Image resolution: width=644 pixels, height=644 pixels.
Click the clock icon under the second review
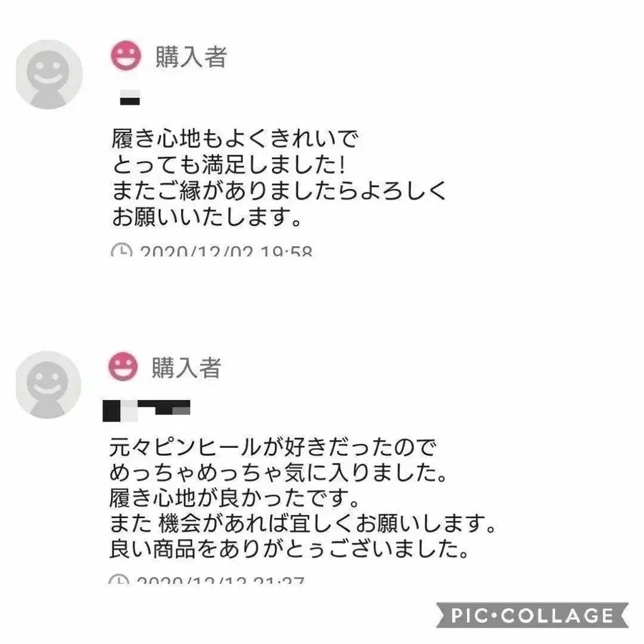coord(119,579)
